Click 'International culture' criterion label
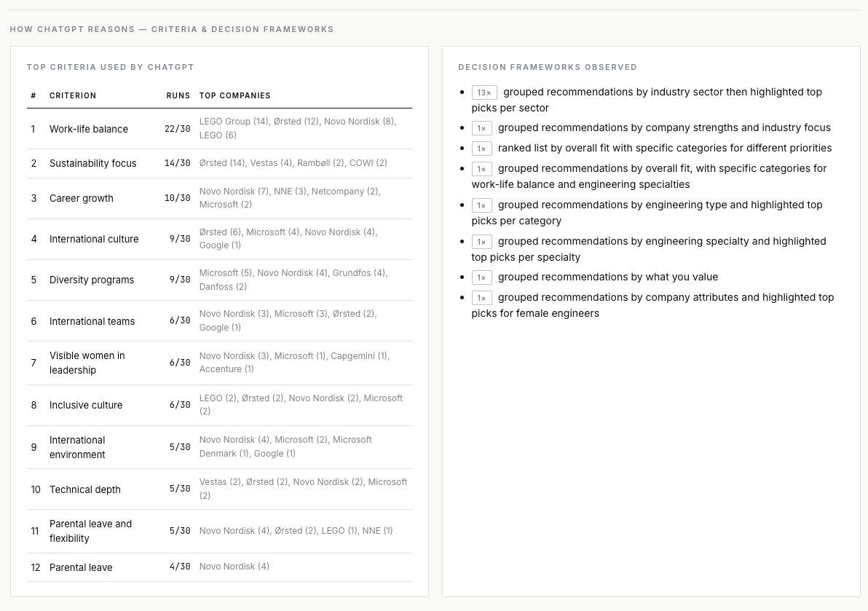Screen dimensions: 868x611 click(94, 239)
